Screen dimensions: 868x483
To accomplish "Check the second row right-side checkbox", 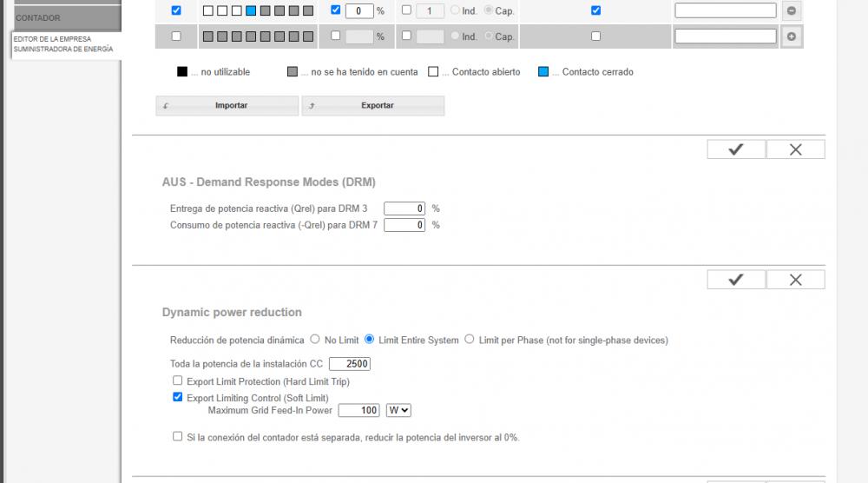I will coord(595,36).
